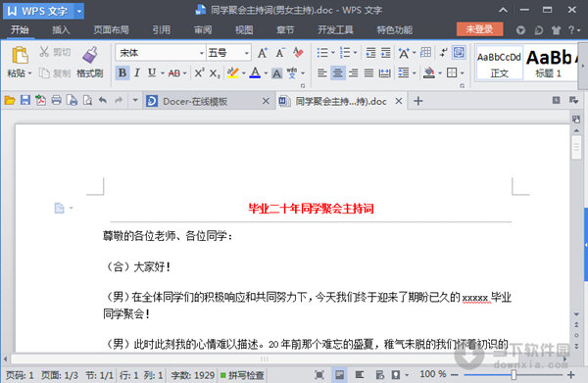Click the Cut scissors icon
Screen dimensions: 588x383
point(44,52)
